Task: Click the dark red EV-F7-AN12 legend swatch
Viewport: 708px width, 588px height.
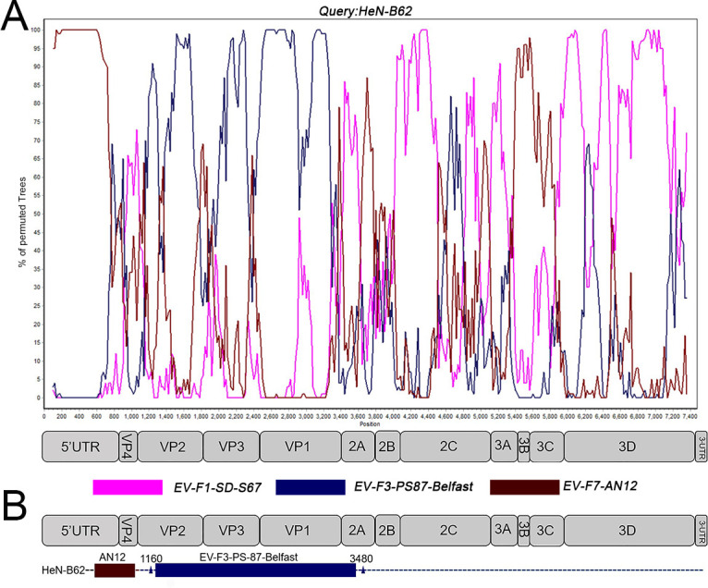Action: 525,487
